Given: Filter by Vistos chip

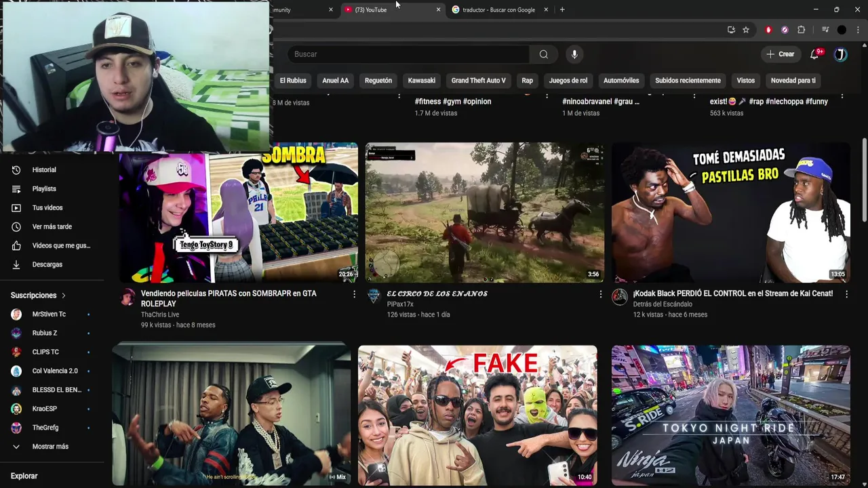Looking at the screenshot, I should coord(746,81).
